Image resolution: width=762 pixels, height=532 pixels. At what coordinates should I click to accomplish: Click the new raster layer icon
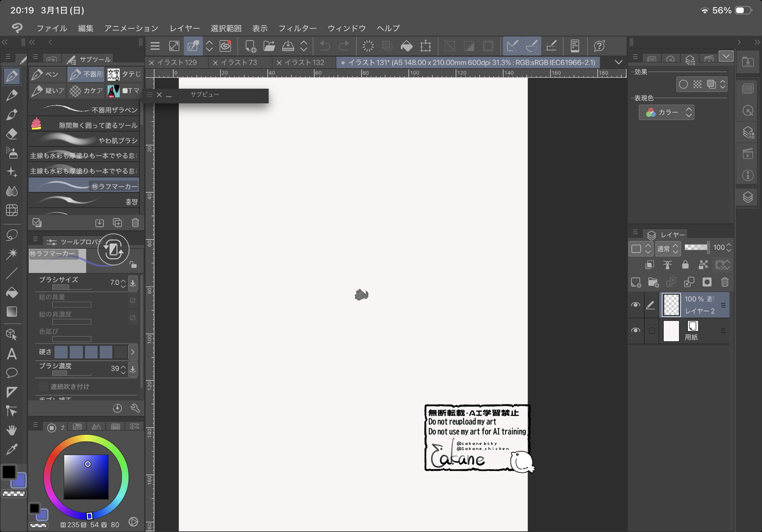pyautogui.click(x=636, y=282)
